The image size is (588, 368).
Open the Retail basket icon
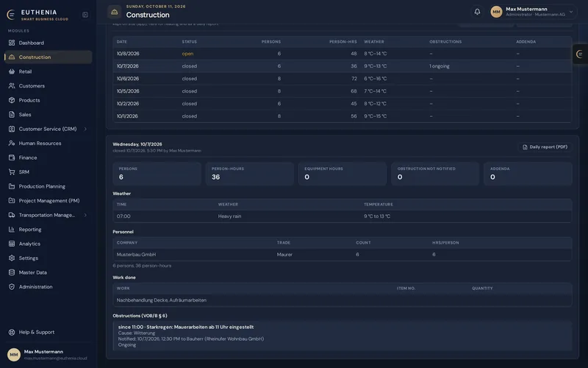click(12, 71)
